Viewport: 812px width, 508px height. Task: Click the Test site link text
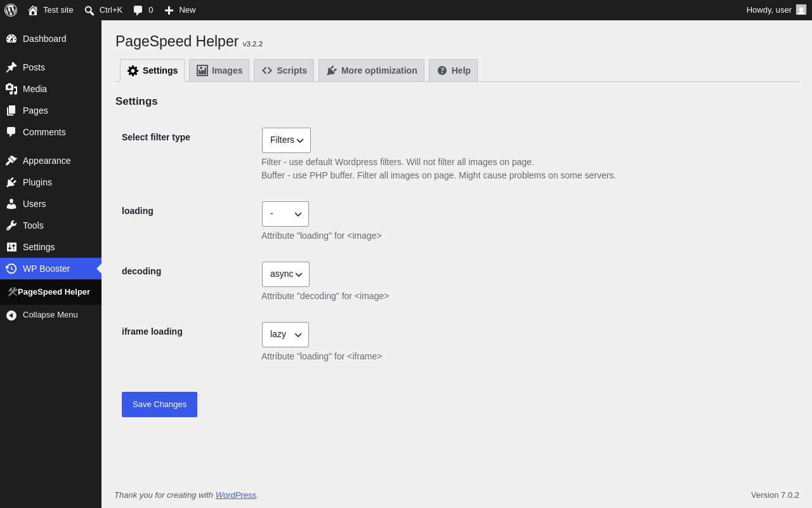pyautogui.click(x=58, y=10)
